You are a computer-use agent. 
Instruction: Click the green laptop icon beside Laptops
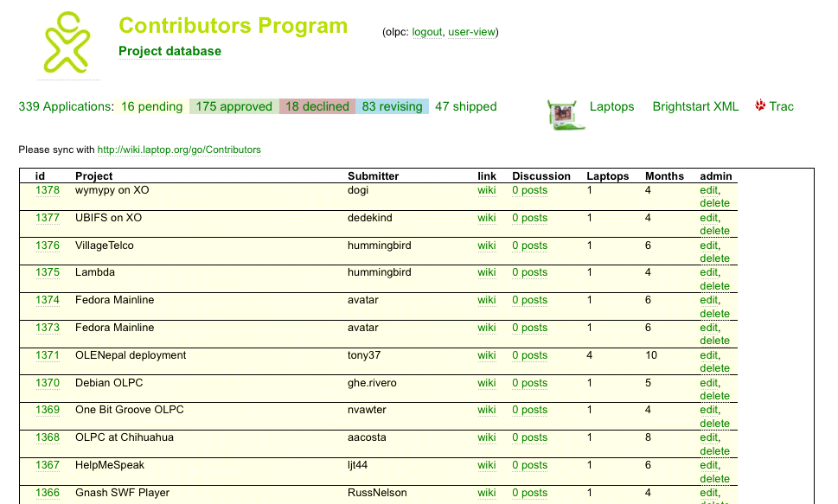pos(566,113)
